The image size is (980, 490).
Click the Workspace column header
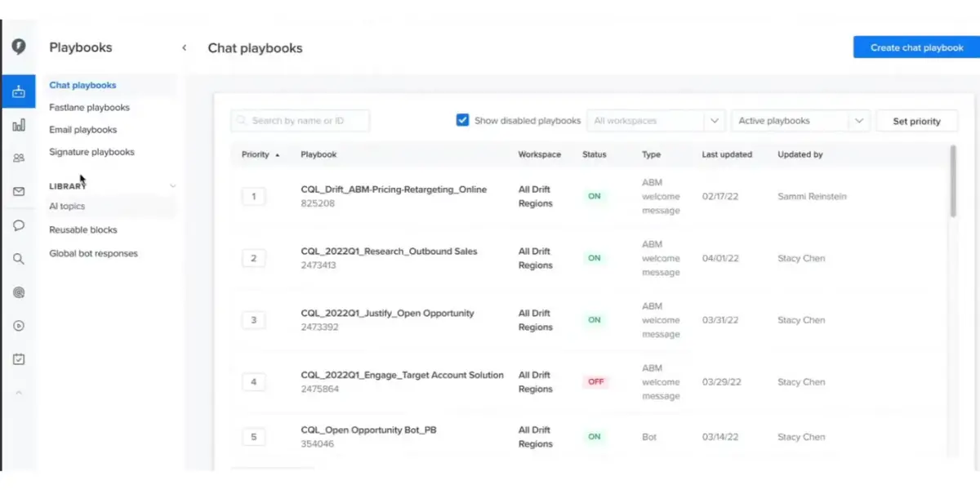point(540,154)
